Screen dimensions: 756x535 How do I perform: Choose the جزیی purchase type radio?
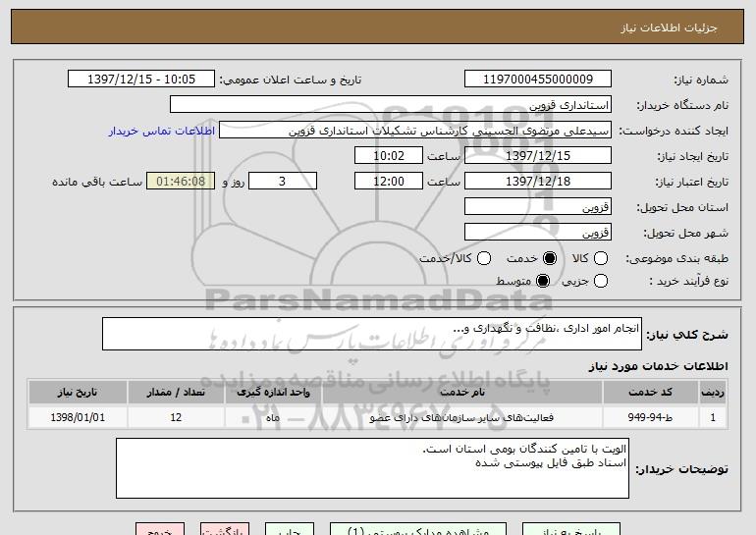click(x=601, y=281)
